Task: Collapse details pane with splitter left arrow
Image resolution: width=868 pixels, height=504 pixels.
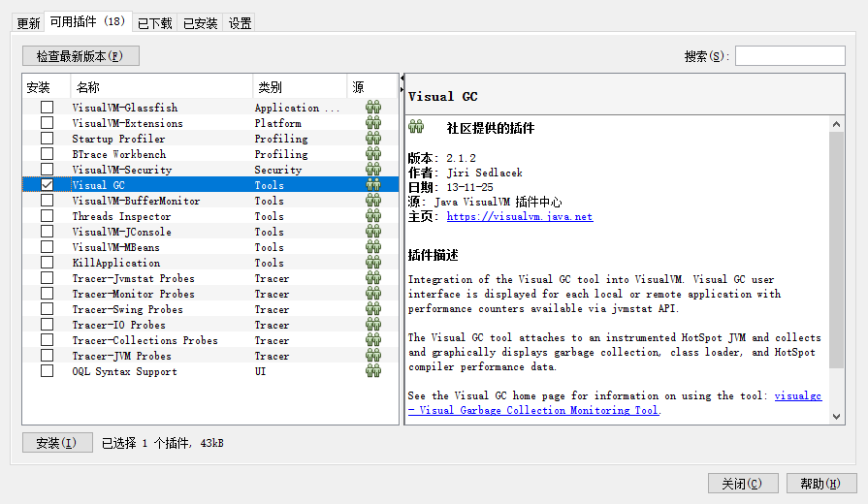Action: coord(402,79)
